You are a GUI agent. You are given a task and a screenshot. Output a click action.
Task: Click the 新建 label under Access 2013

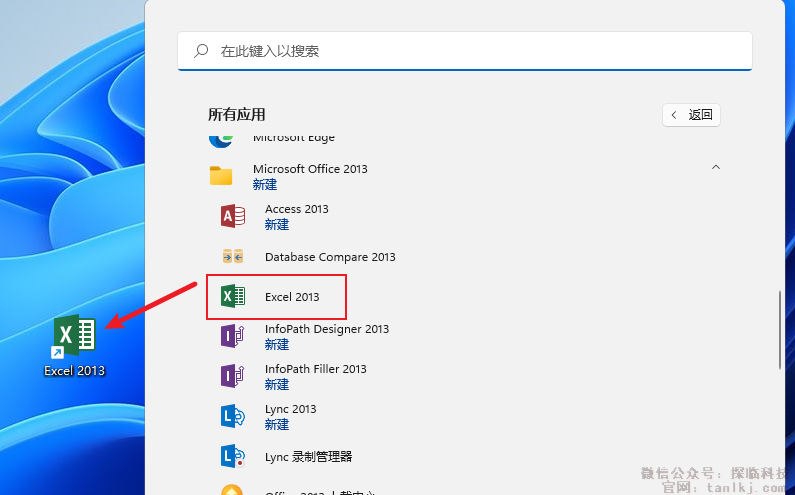(277, 225)
